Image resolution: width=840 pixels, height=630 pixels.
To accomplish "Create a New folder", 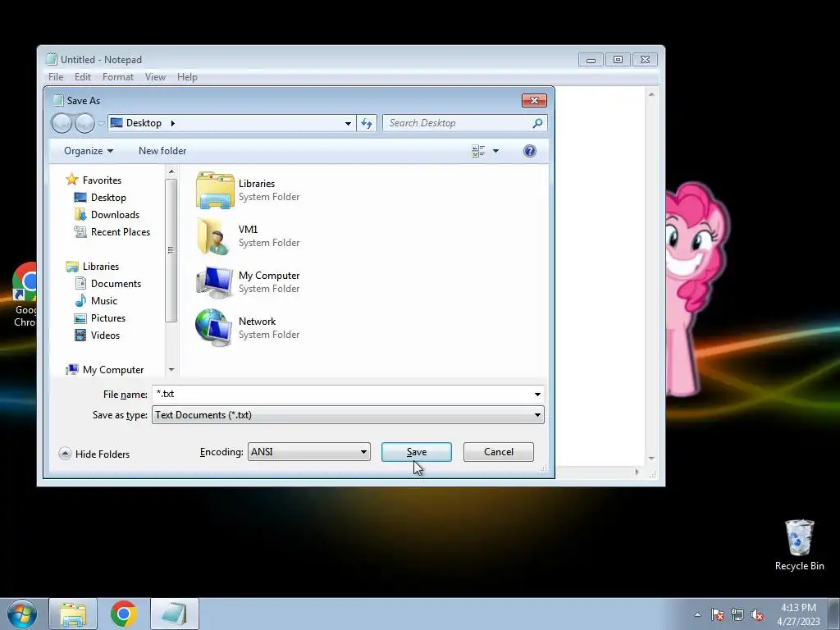I will pos(162,151).
